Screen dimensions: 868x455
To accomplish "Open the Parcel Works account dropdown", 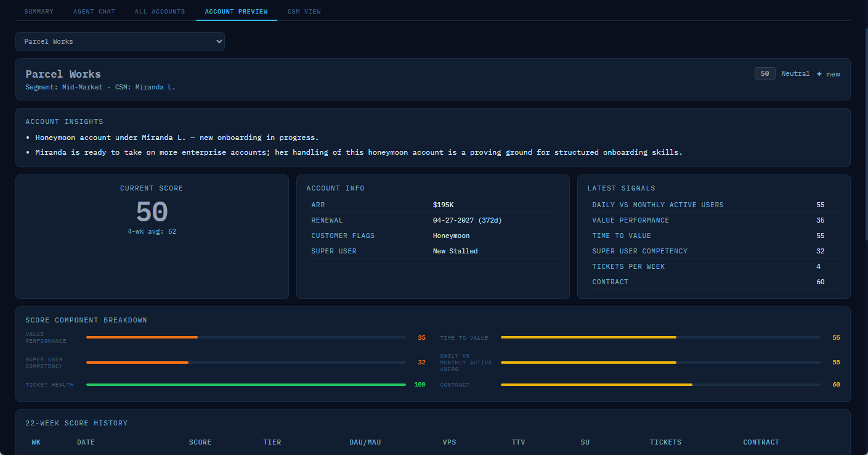I will coord(120,41).
